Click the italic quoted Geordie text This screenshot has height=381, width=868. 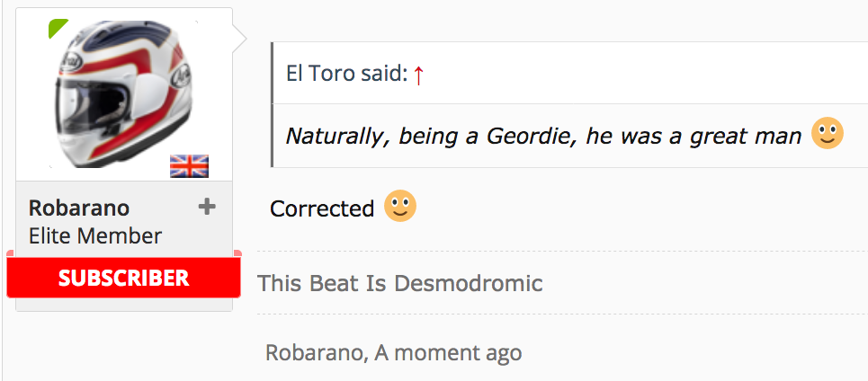pyautogui.click(x=543, y=137)
